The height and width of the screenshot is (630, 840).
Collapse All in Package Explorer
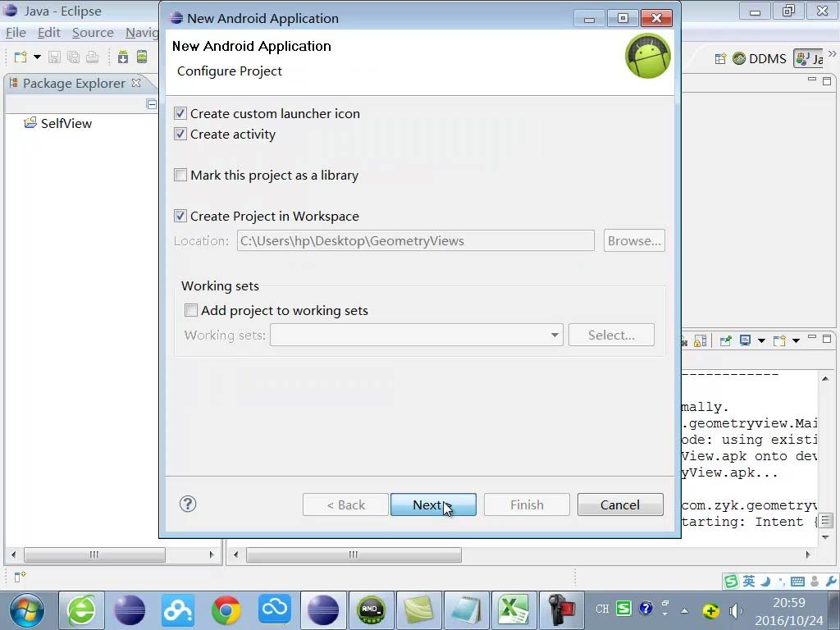point(151,104)
